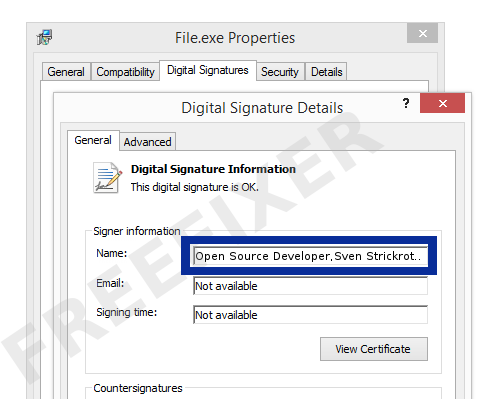Click the 'Name:' label

point(112,253)
